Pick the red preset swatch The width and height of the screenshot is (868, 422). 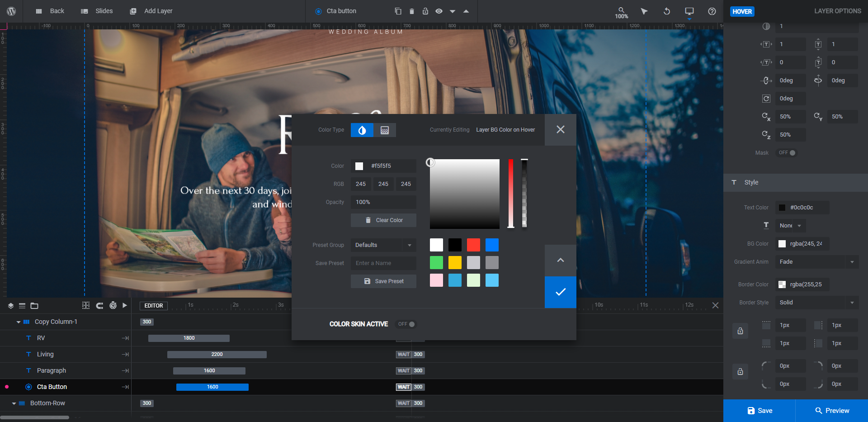473,245
